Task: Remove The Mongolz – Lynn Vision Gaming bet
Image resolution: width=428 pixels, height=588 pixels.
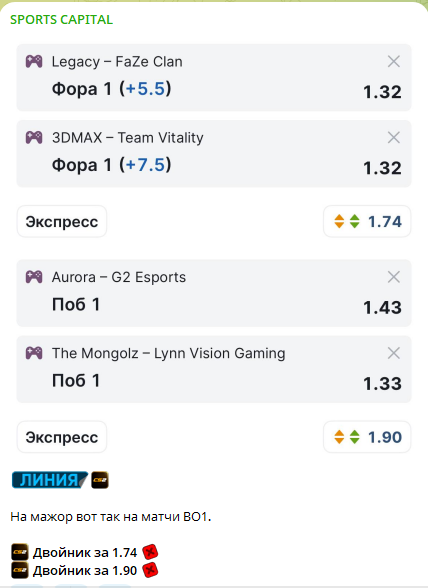Action: 393,353
